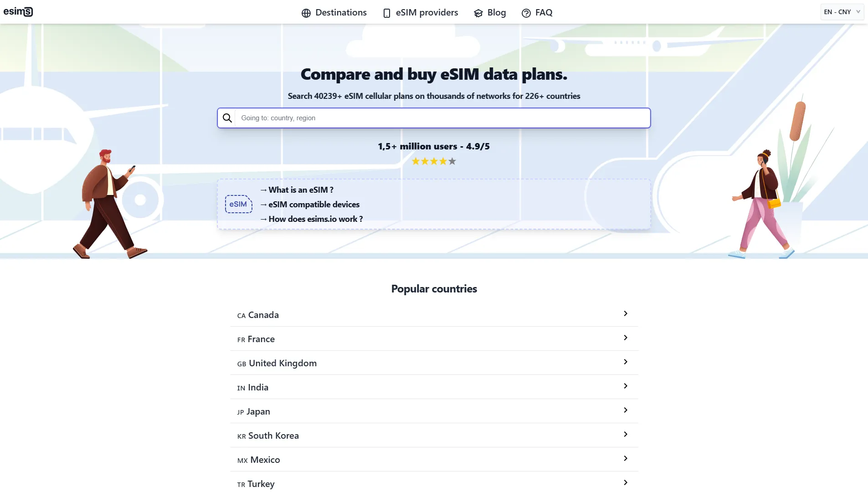The height and width of the screenshot is (492, 868).
Task: Select United Kingdom from popular countries
Action: point(282,364)
